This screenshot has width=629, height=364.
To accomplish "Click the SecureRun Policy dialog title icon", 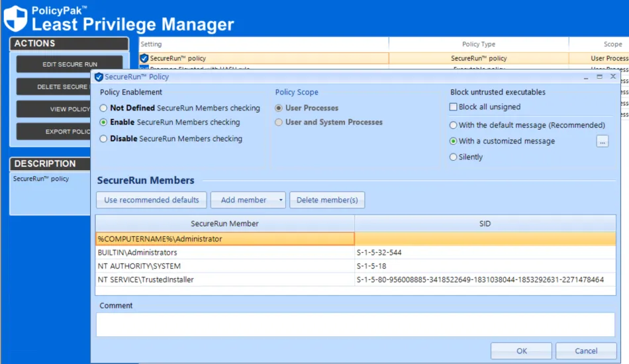I will click(x=99, y=77).
